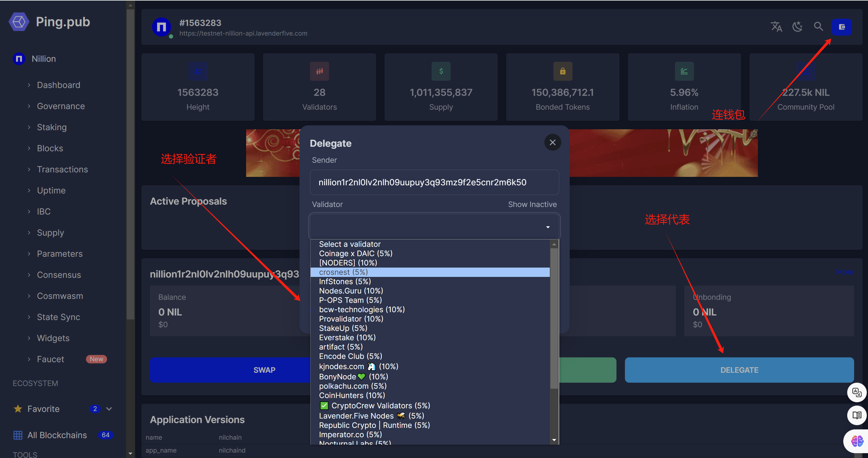Open the Supply sidebar item
The image size is (868, 458).
[x=50, y=233]
